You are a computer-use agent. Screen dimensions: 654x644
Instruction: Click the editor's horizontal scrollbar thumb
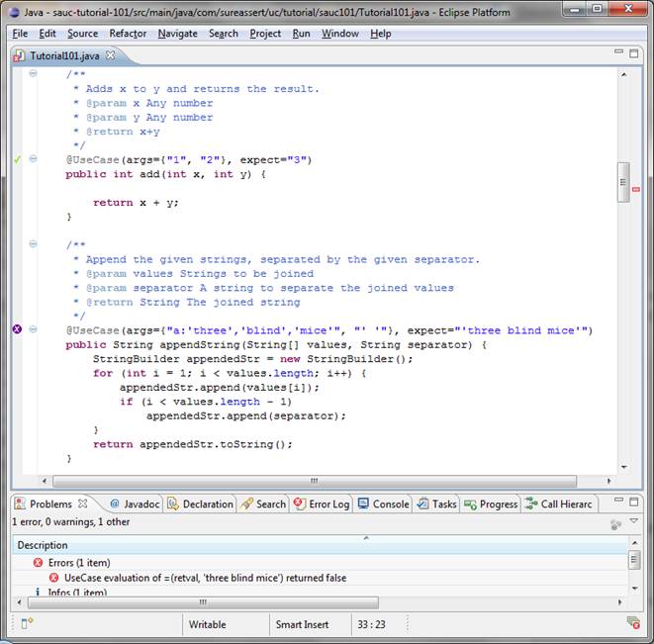tap(315, 481)
